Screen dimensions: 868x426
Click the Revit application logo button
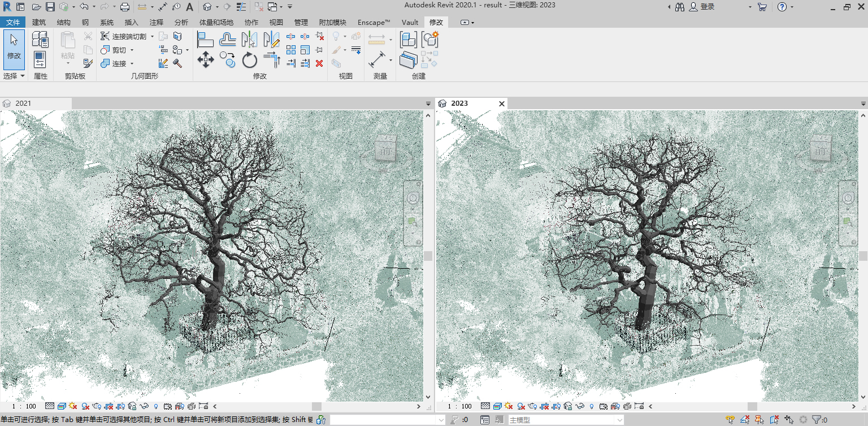tap(7, 7)
